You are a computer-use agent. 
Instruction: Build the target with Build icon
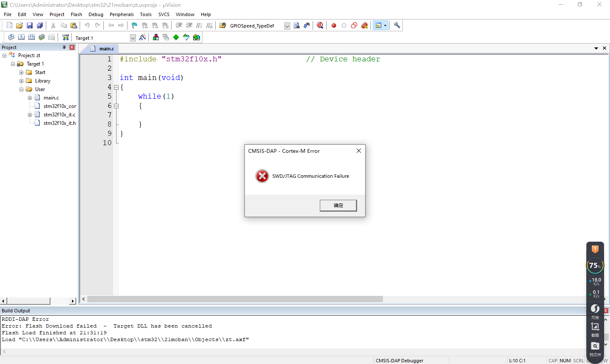[21, 37]
